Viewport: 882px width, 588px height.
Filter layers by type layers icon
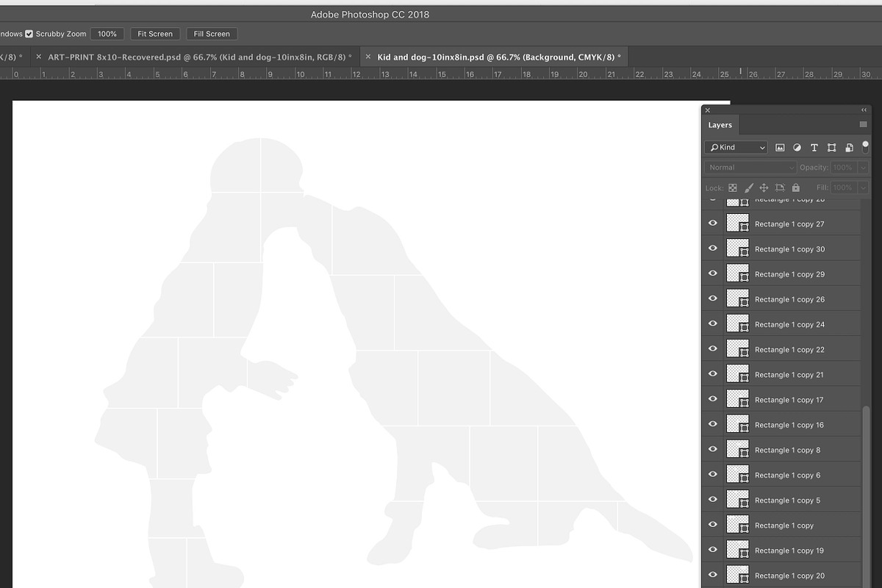(814, 148)
